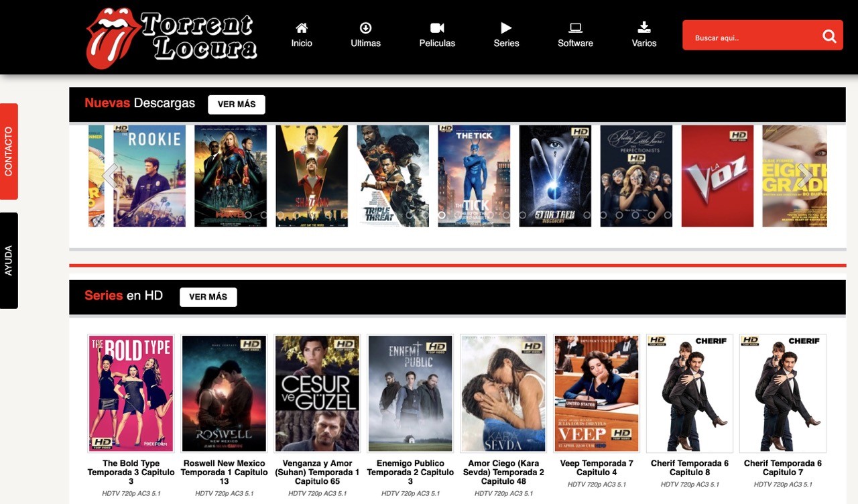The width and height of the screenshot is (858, 504).
Task: Click the Ultimas download-circle icon
Action: (366, 29)
